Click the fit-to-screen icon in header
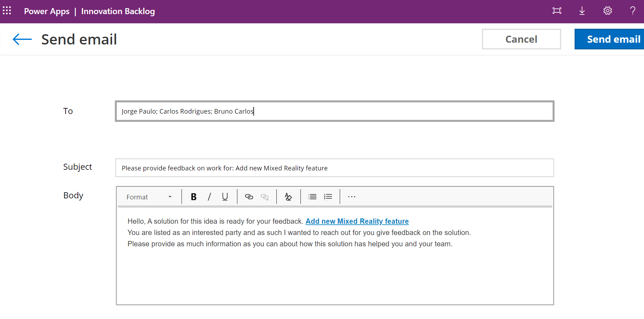The width and height of the screenshot is (644, 319). (557, 11)
